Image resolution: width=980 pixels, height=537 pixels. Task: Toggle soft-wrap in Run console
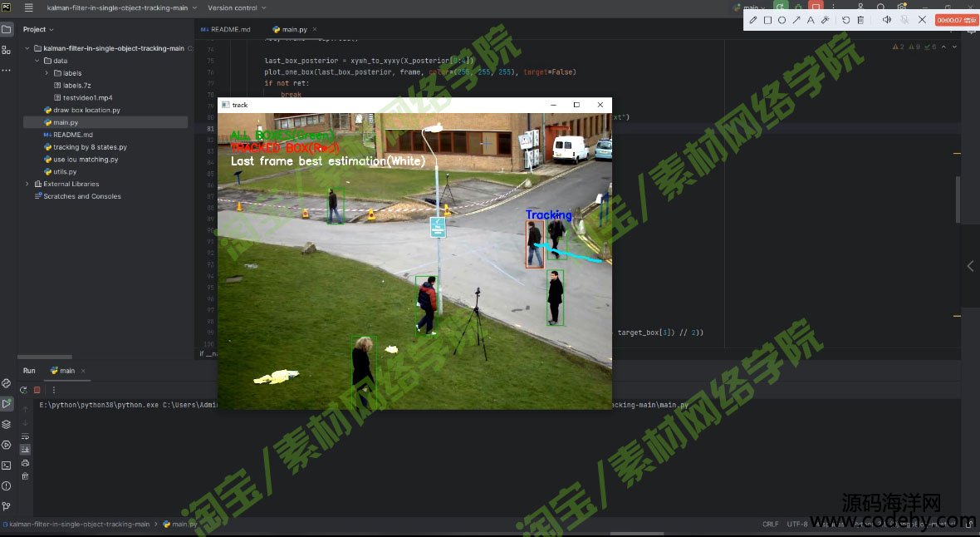[25, 436]
